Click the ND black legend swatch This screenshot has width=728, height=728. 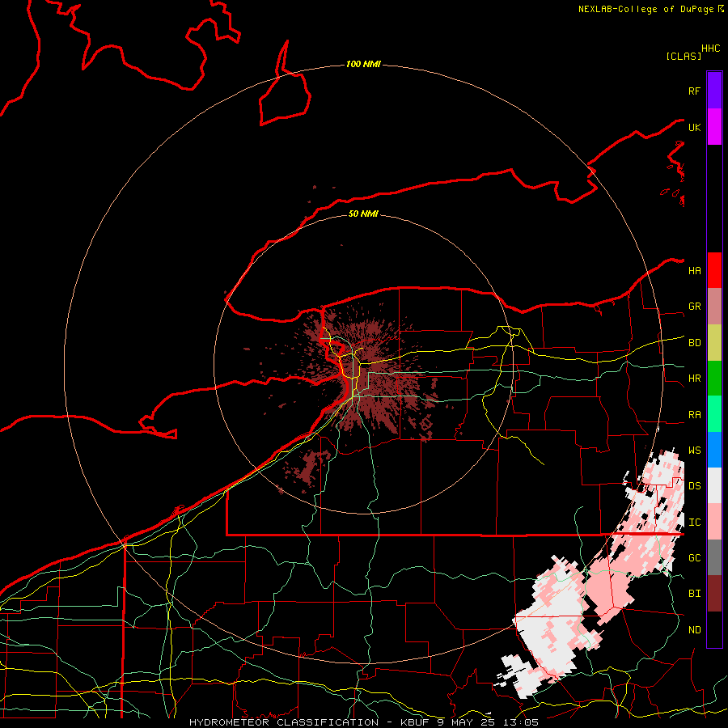(714, 629)
